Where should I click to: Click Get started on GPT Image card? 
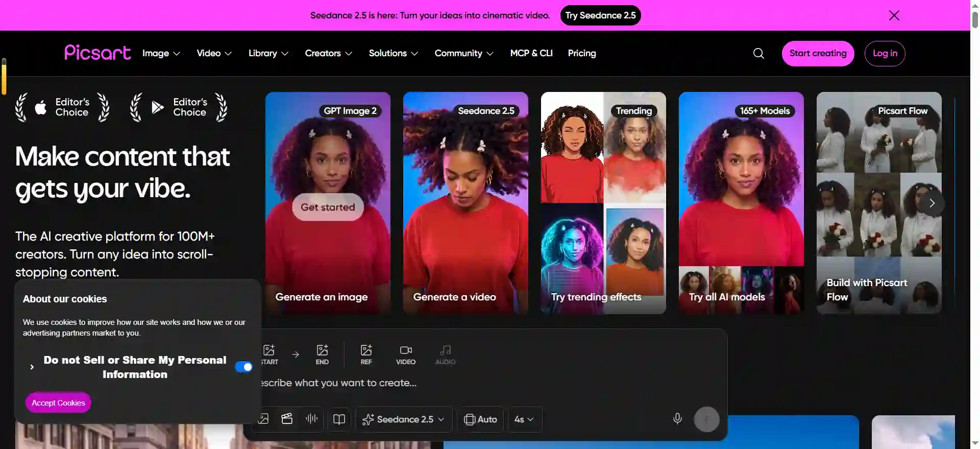coord(328,207)
